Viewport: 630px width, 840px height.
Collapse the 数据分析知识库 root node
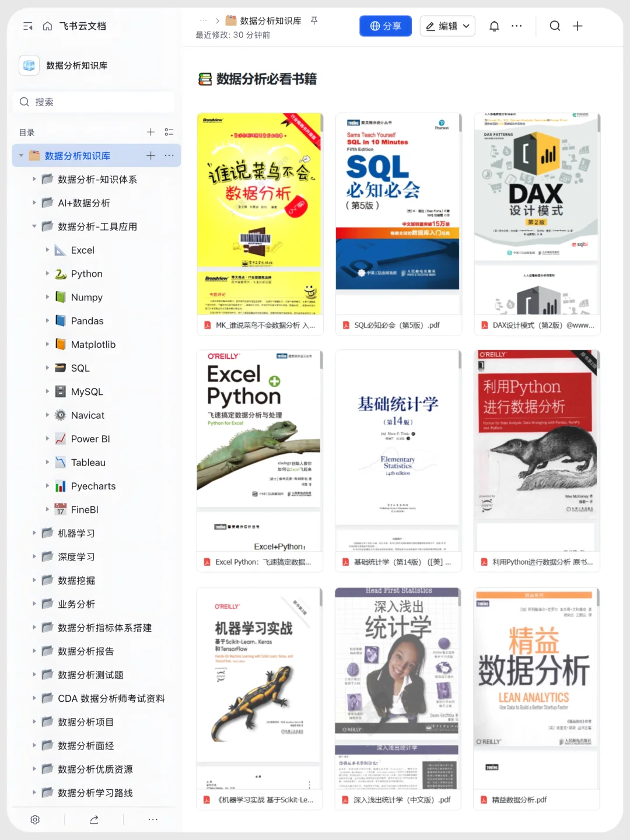[22, 156]
